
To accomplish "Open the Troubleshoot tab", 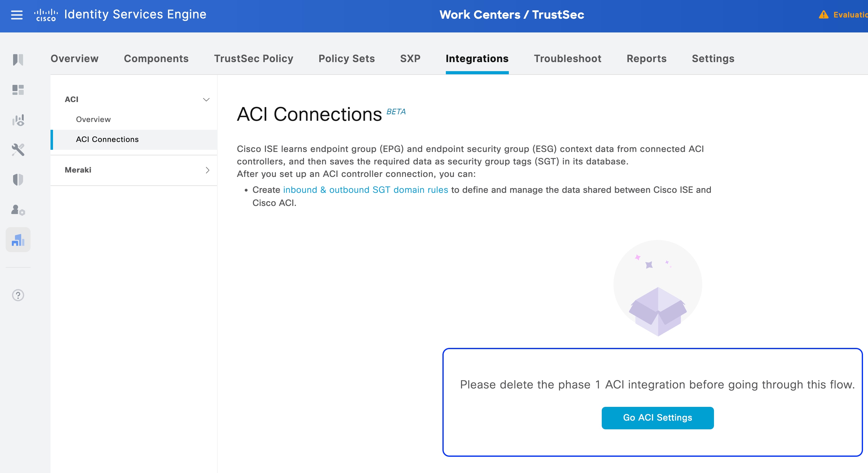I will [x=567, y=59].
